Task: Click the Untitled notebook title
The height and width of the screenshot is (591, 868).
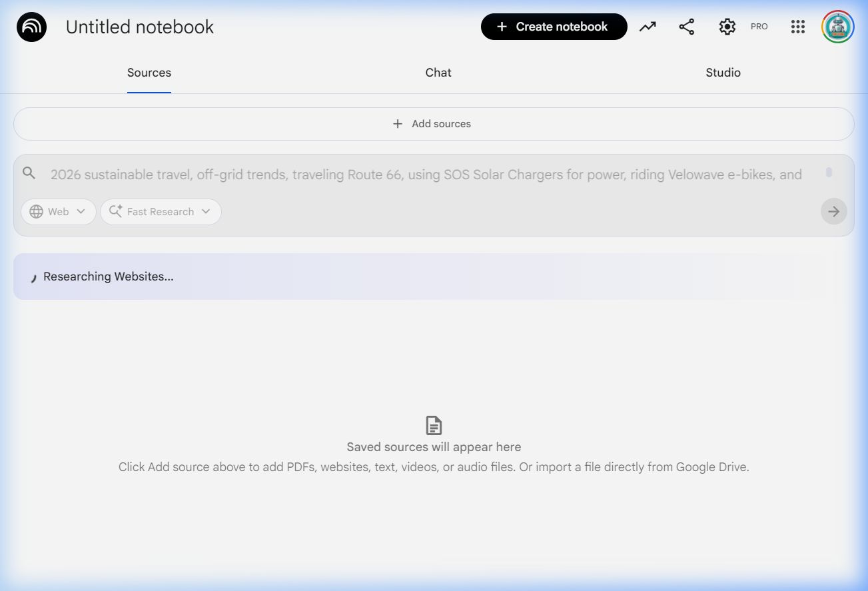Action: [x=140, y=27]
